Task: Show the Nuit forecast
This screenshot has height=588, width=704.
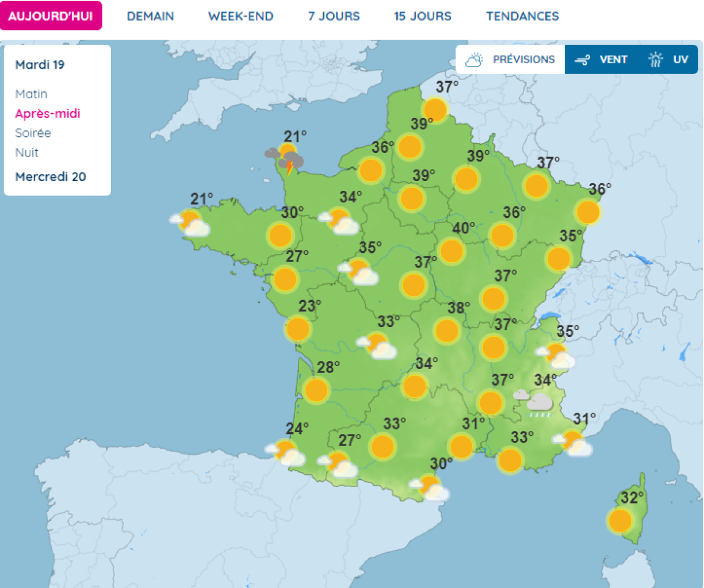Action: 26,152
